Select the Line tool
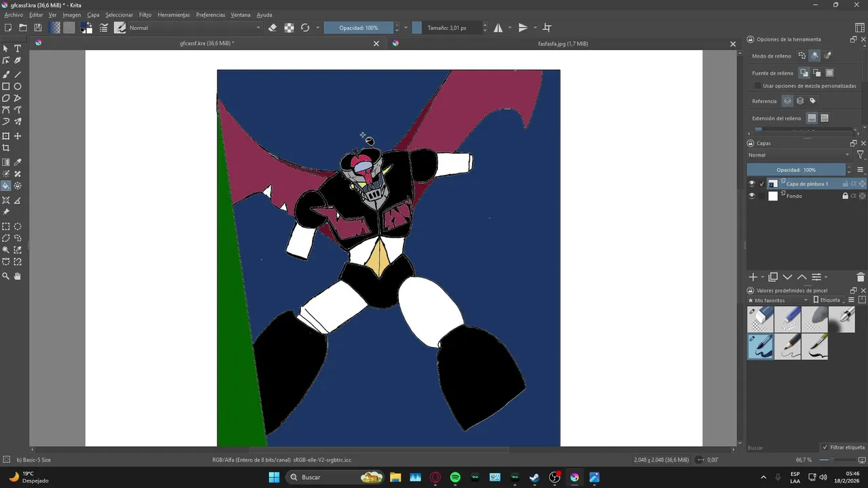Image resolution: width=868 pixels, height=488 pixels. pos(18,75)
